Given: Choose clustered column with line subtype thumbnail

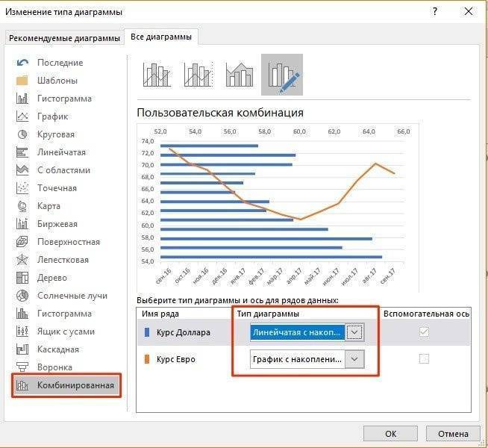Looking at the screenshot, I should [x=157, y=75].
